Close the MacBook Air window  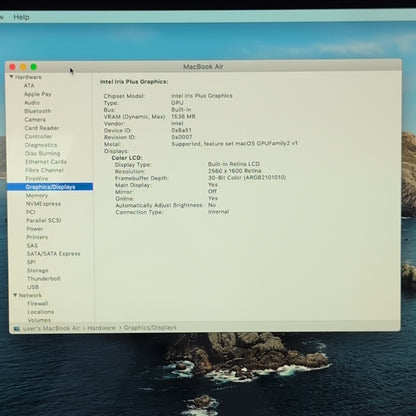[x=13, y=67]
